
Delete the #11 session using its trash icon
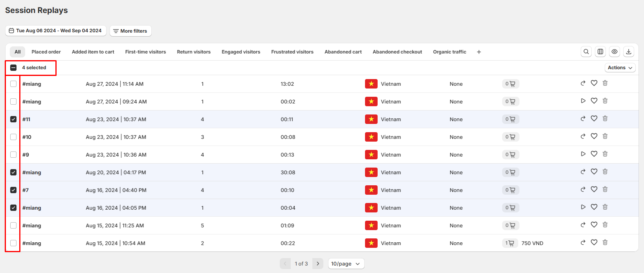click(605, 119)
